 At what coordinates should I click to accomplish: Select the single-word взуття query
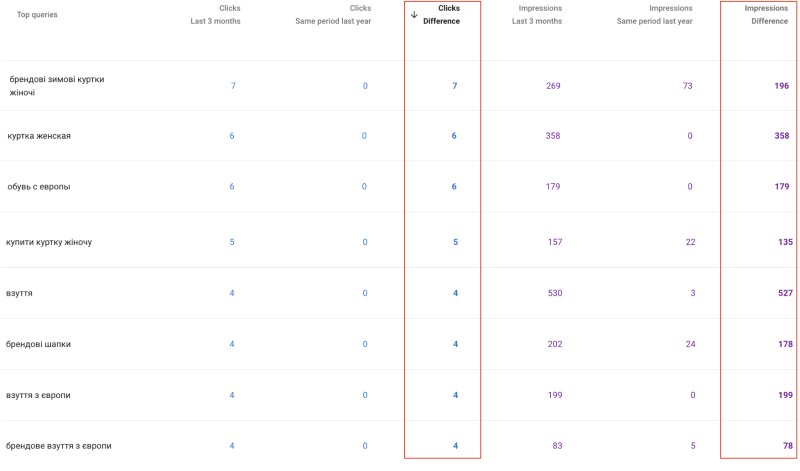coord(20,293)
